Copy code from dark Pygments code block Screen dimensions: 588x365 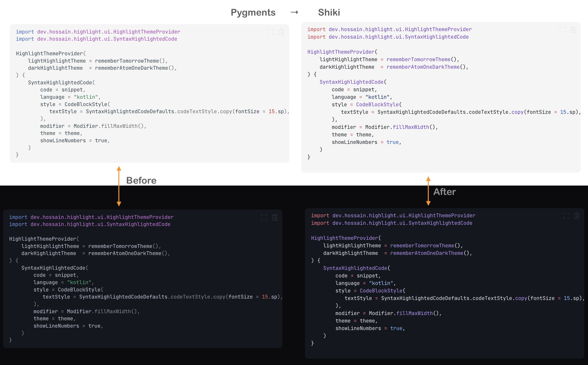point(275,217)
